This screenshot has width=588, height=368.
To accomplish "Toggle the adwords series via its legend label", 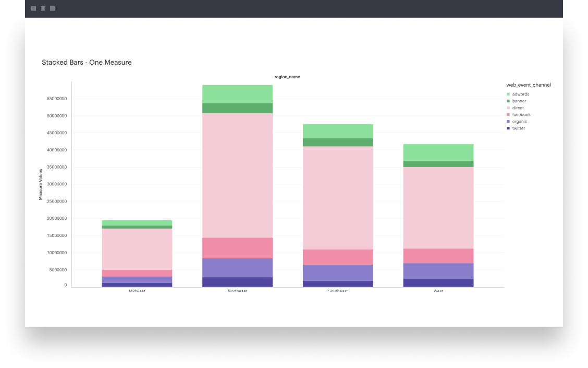I will 520,94.
